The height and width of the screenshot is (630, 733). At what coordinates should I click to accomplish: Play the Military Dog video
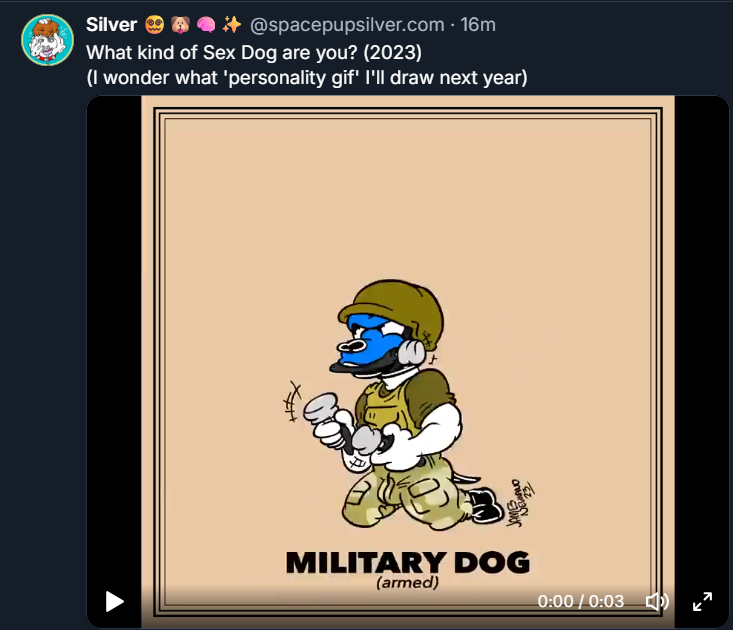pos(115,601)
